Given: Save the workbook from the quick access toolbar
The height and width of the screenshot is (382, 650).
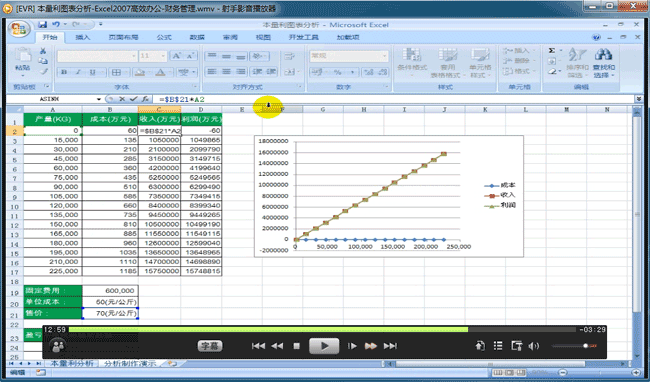Looking at the screenshot, I should point(42,24).
